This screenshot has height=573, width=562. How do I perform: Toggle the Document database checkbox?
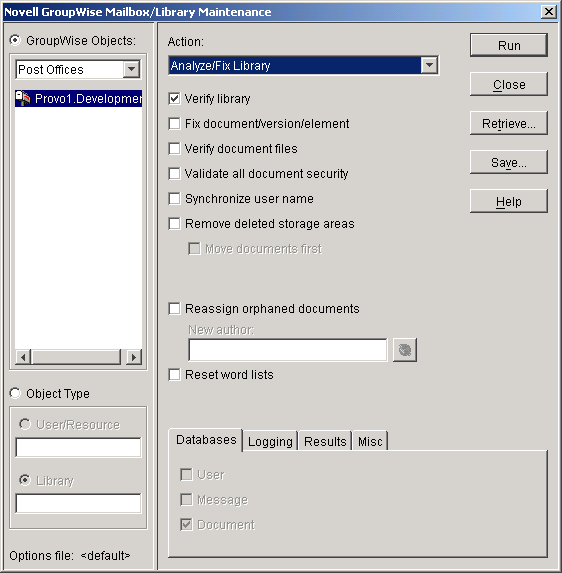[x=186, y=524]
